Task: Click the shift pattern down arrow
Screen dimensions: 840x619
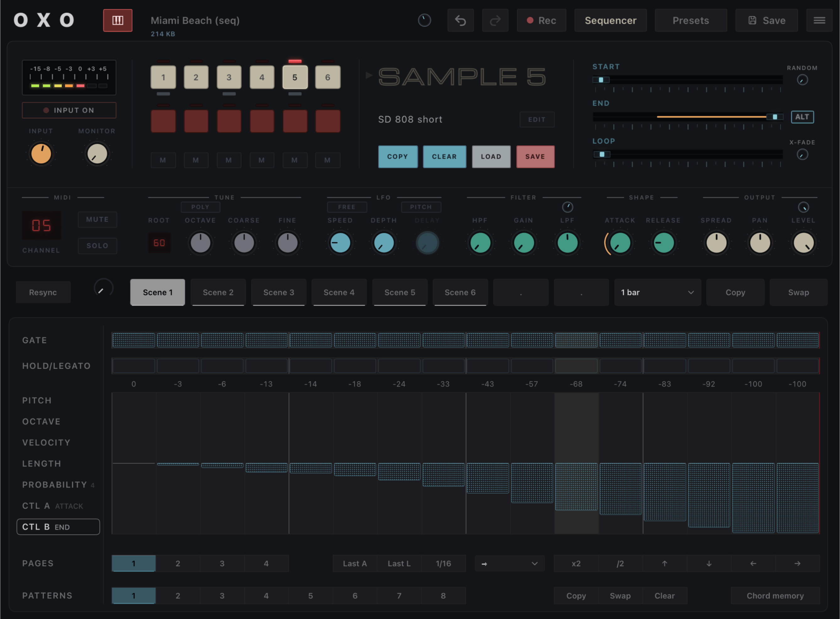Action: point(708,563)
